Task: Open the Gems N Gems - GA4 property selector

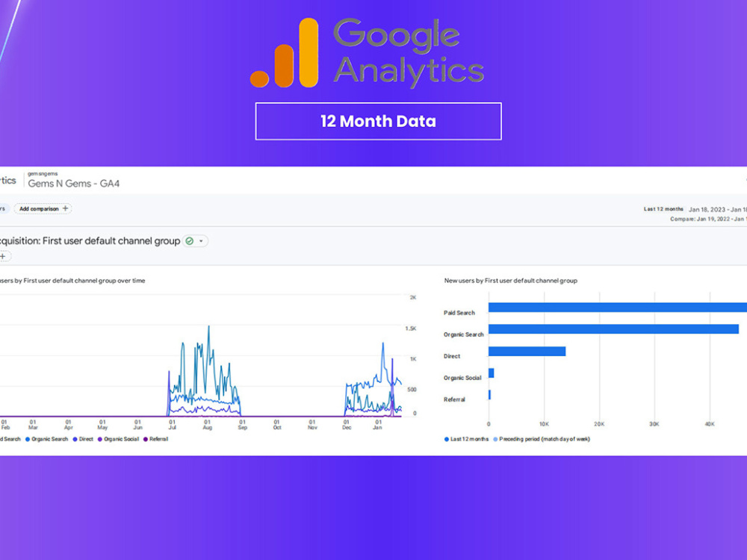Action: (x=74, y=184)
